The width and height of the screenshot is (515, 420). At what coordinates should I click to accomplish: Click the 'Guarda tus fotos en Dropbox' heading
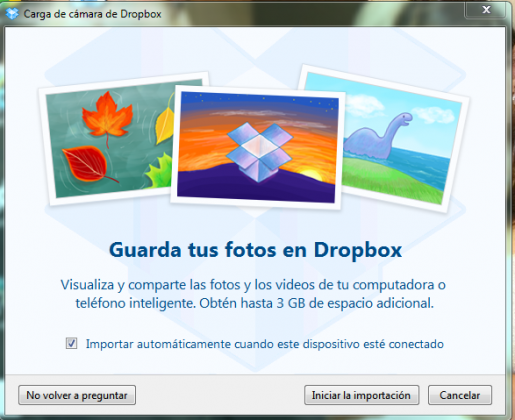[255, 250]
